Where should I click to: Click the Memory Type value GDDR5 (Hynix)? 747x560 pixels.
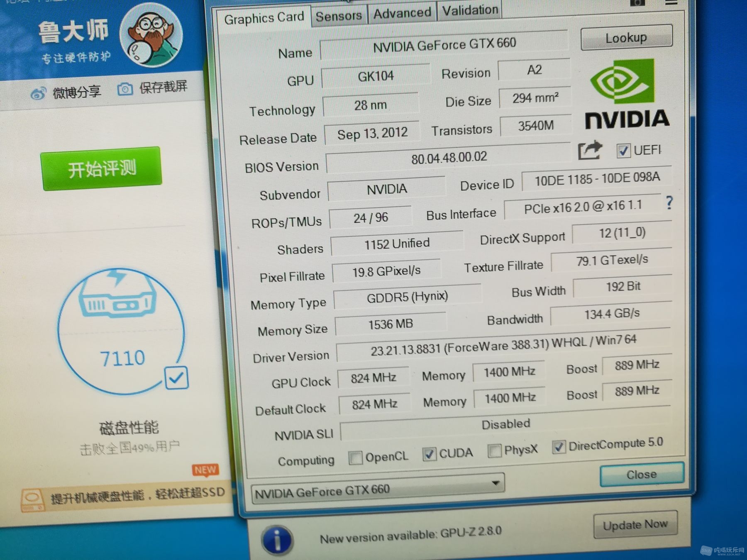[407, 297]
